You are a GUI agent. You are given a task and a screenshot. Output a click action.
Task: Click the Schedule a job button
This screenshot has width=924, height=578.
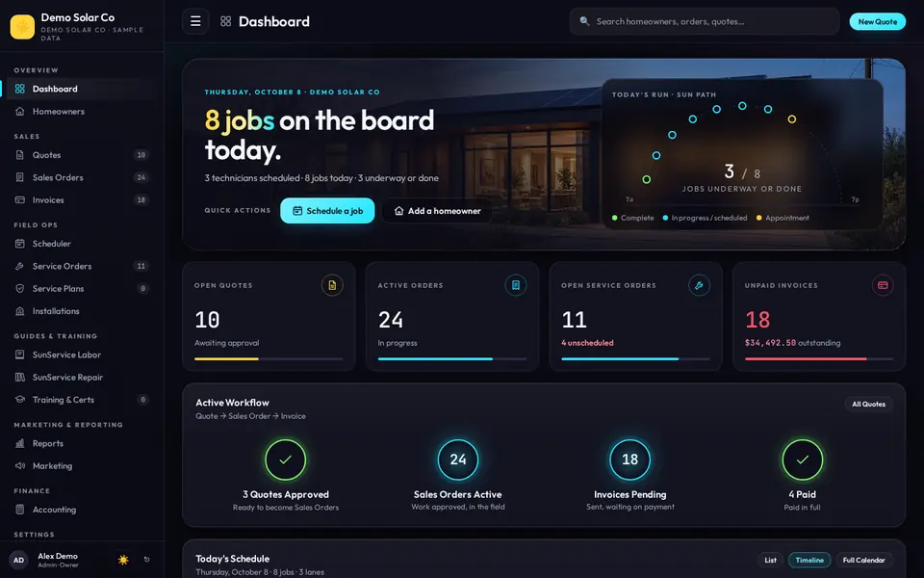327,211
